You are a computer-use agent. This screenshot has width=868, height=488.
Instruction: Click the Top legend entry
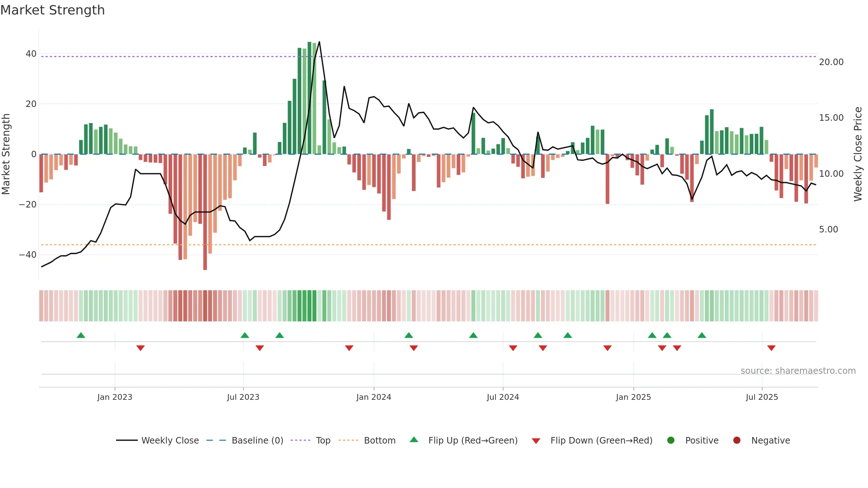tap(311, 440)
